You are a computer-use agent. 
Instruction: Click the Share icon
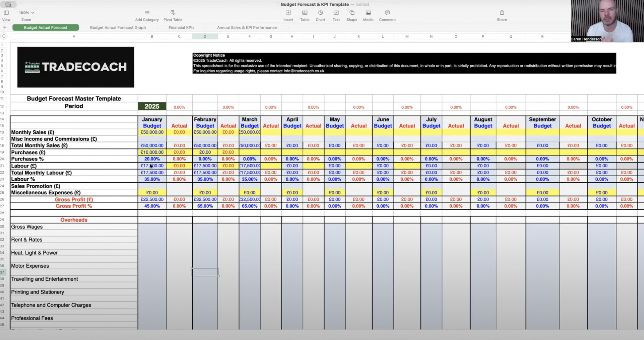tap(502, 13)
